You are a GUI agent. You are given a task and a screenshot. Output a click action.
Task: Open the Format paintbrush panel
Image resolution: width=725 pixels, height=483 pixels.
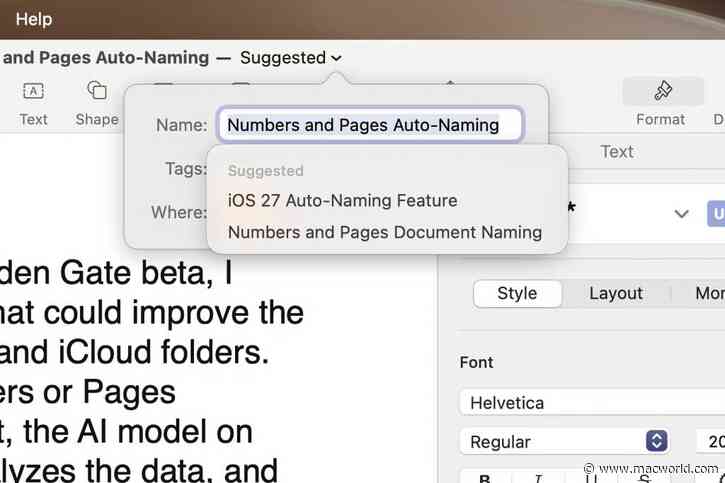(663, 91)
